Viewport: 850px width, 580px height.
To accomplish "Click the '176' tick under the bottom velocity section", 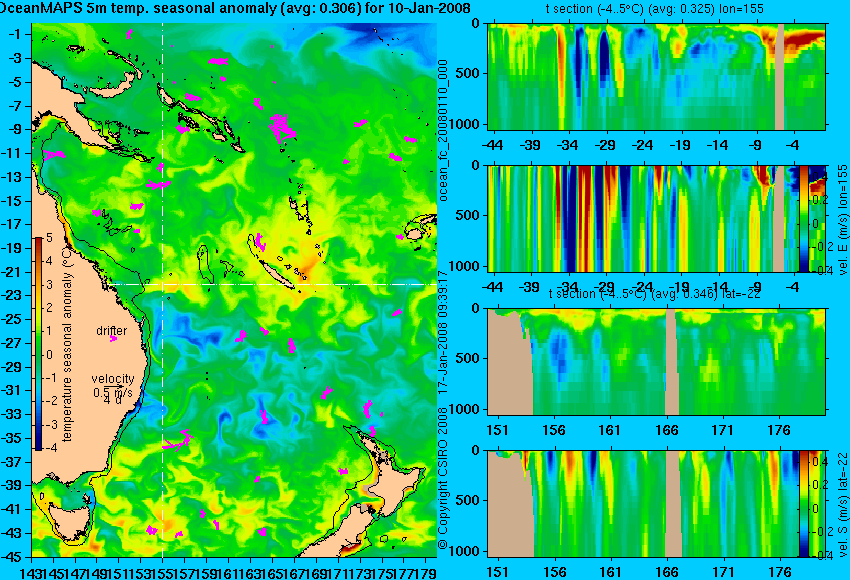I will (779, 572).
